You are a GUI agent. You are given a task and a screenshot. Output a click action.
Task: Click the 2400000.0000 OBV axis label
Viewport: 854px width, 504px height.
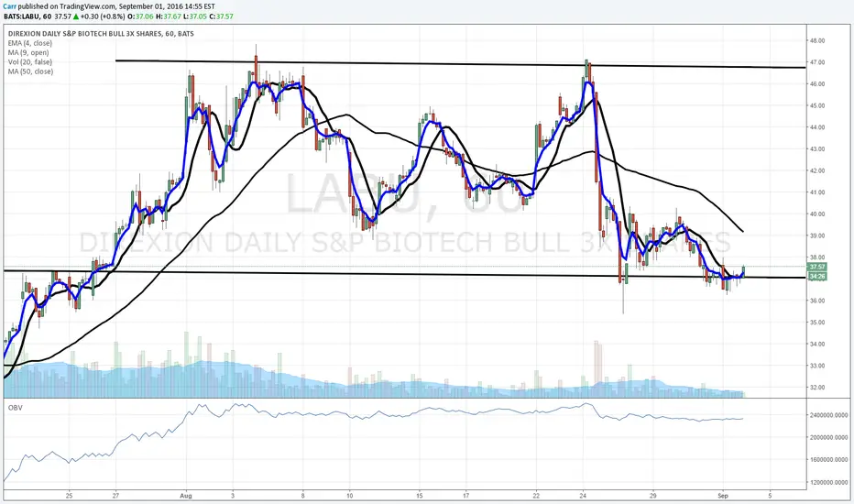(x=828, y=415)
